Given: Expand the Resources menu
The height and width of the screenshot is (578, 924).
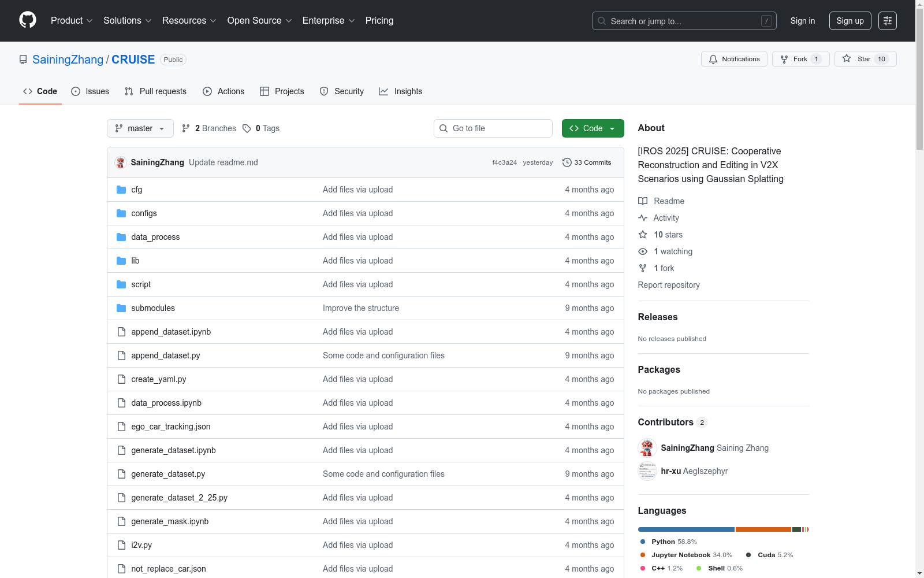Looking at the screenshot, I should point(189,21).
